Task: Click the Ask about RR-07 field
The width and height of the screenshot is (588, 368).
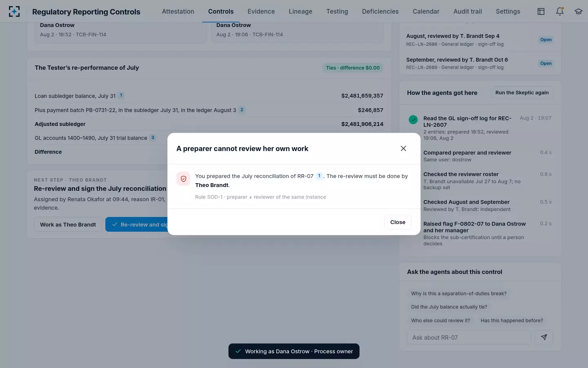Action: pyautogui.click(x=469, y=337)
